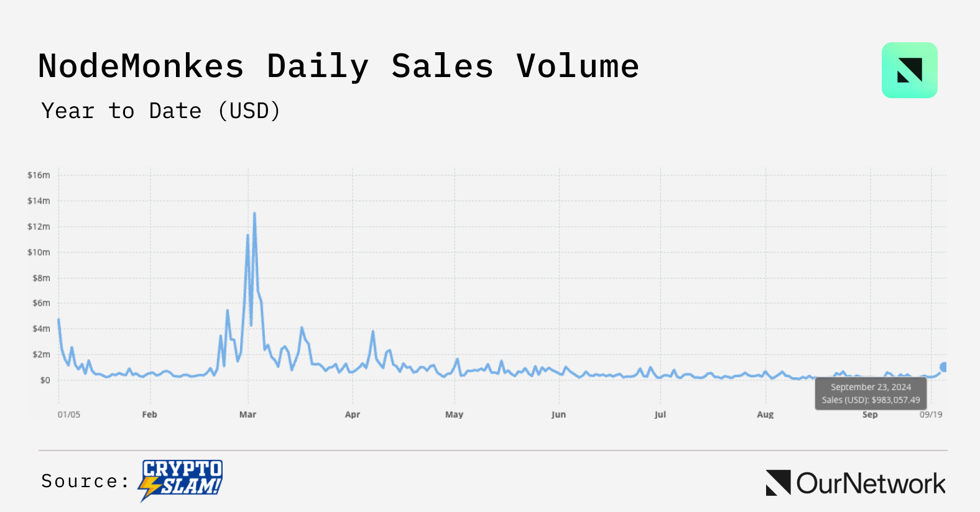This screenshot has width=980, height=512.
Task: Click the Source label text
Action: (x=85, y=481)
